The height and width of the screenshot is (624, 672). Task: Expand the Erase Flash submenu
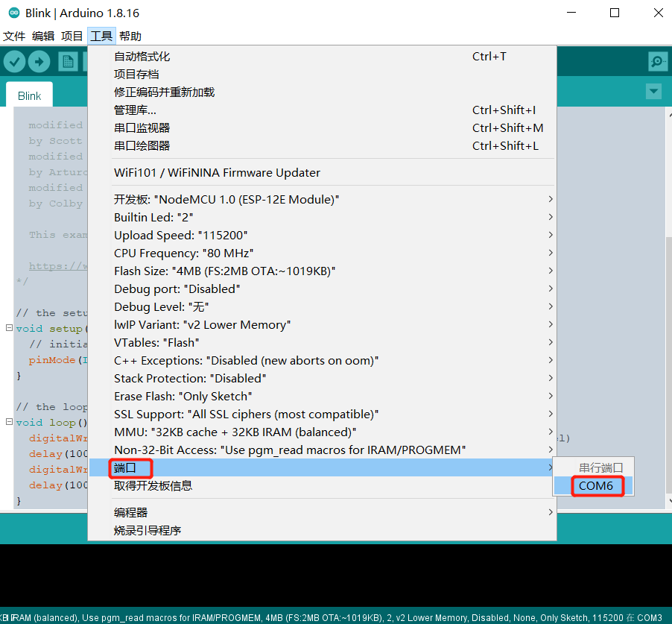pos(323,397)
